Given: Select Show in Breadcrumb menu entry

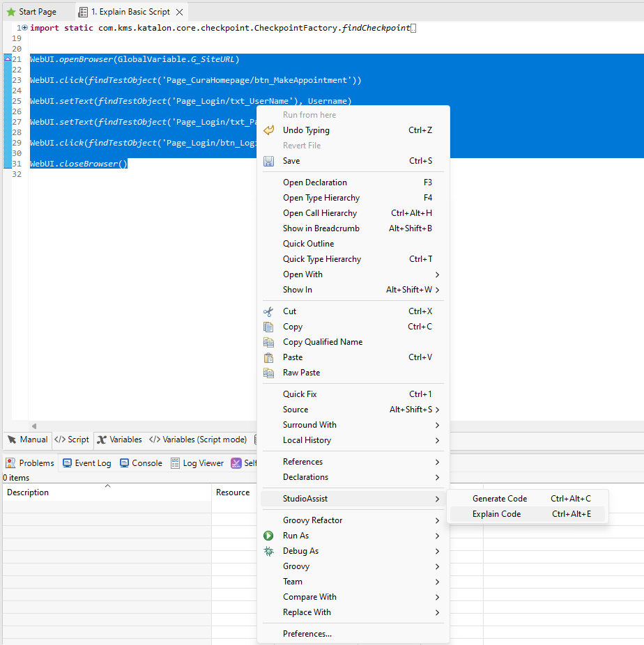Looking at the screenshot, I should tap(353, 228).
